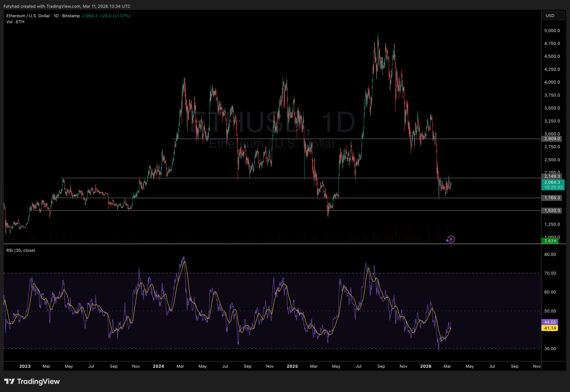Screen dimensions: 570x392
Task: Click the 80.00 RSI axis label
Action: 550,254
